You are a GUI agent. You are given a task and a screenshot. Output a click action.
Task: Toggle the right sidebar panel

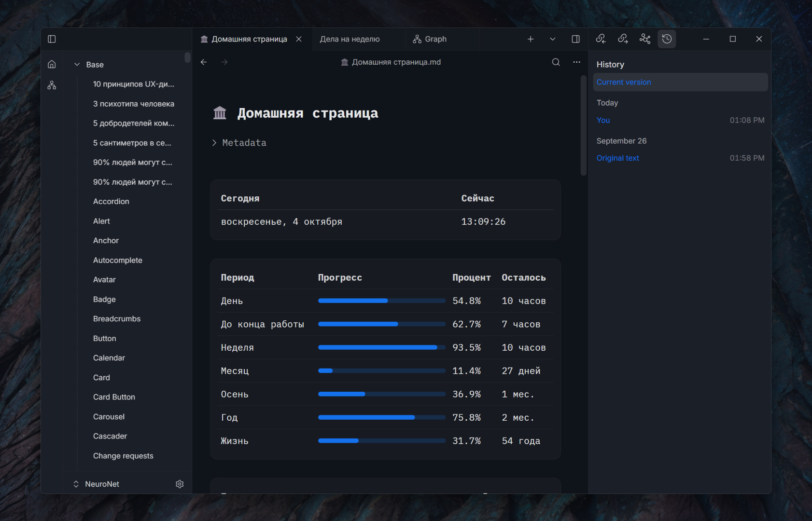pyautogui.click(x=575, y=39)
